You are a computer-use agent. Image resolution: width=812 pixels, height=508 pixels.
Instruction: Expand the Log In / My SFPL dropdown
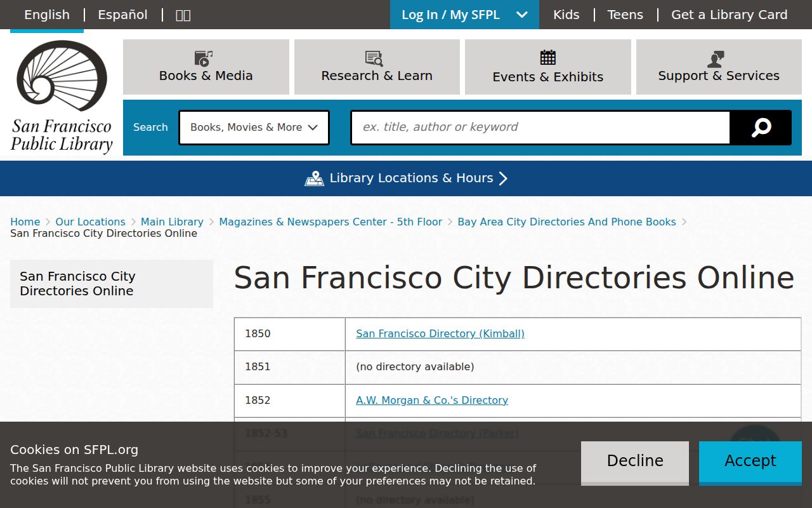tap(464, 15)
